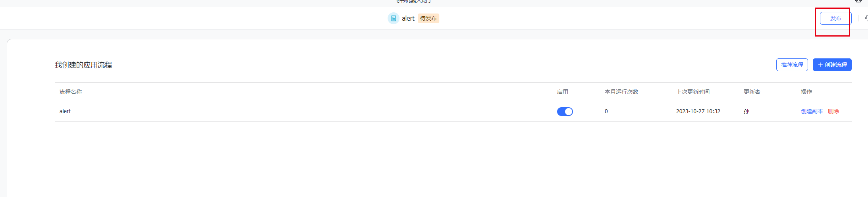Click the 本月运行次数 column header
Viewport: 868px width, 197px height.
(x=621, y=92)
